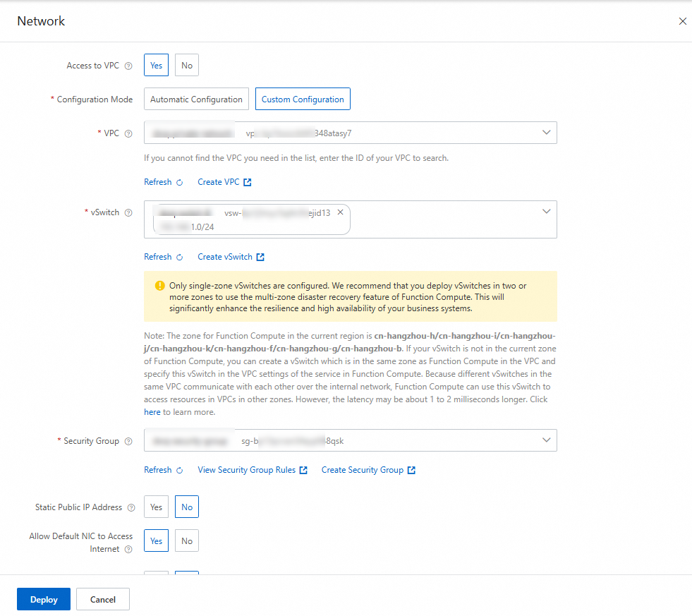Choose Custom Configuration mode
Screen dimensions: 692x616
pos(303,99)
